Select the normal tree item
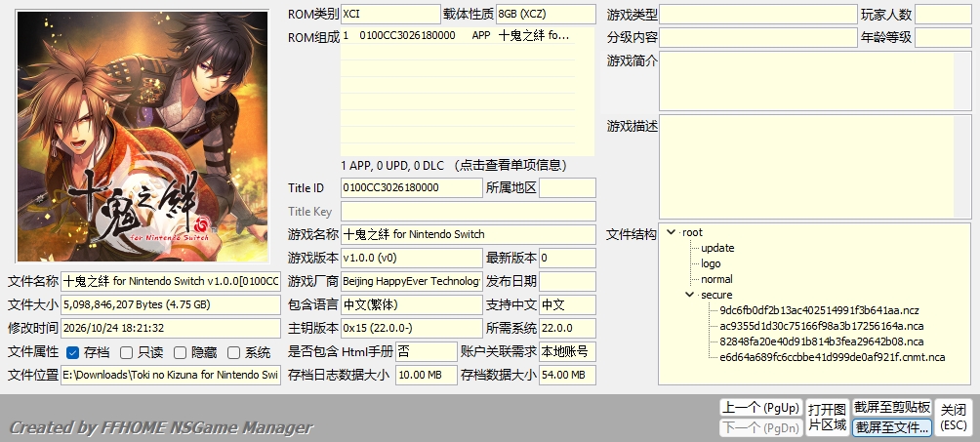This screenshot has height=442, width=980. pyautogui.click(x=716, y=279)
